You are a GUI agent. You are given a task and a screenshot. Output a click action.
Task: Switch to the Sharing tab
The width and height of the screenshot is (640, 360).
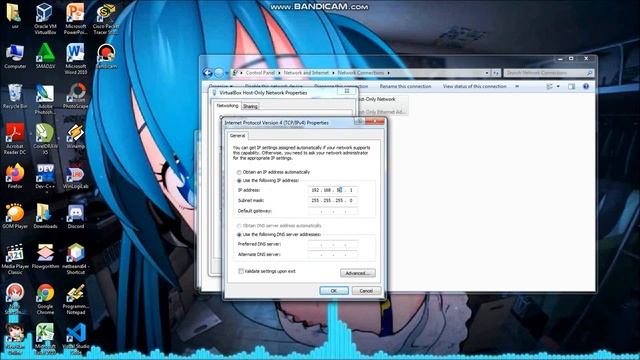click(x=250, y=107)
